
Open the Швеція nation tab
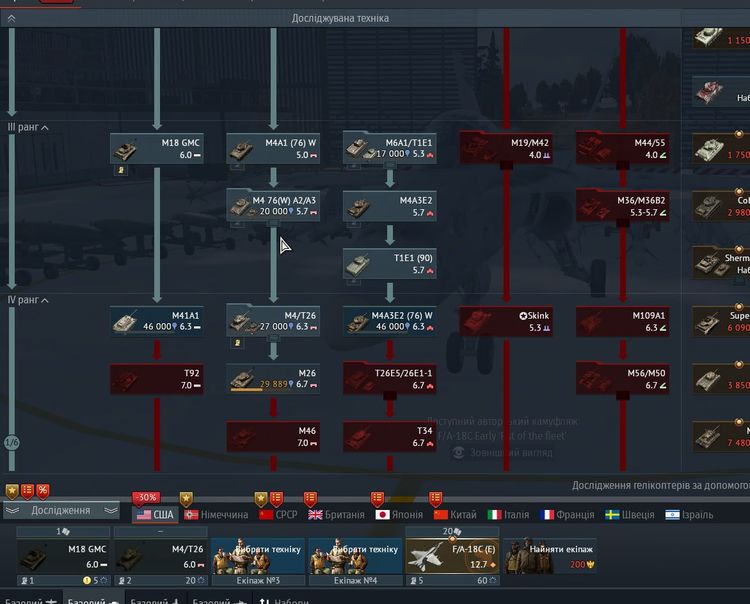[x=630, y=514]
